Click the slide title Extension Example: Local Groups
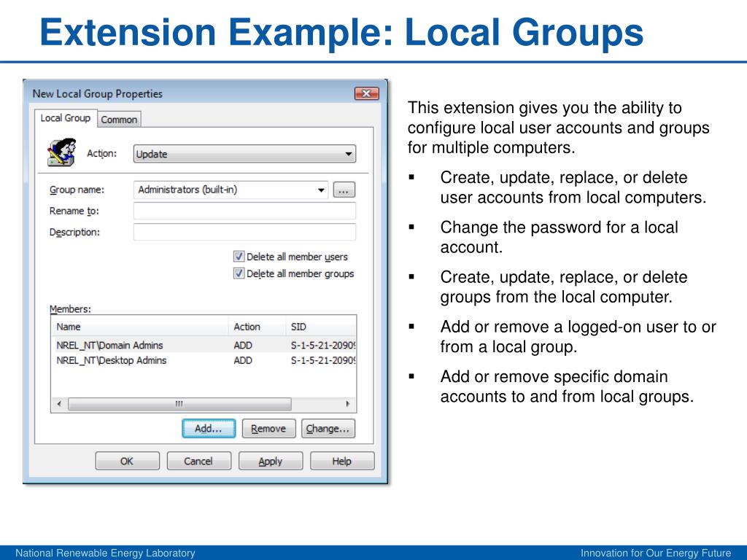 tap(341, 32)
